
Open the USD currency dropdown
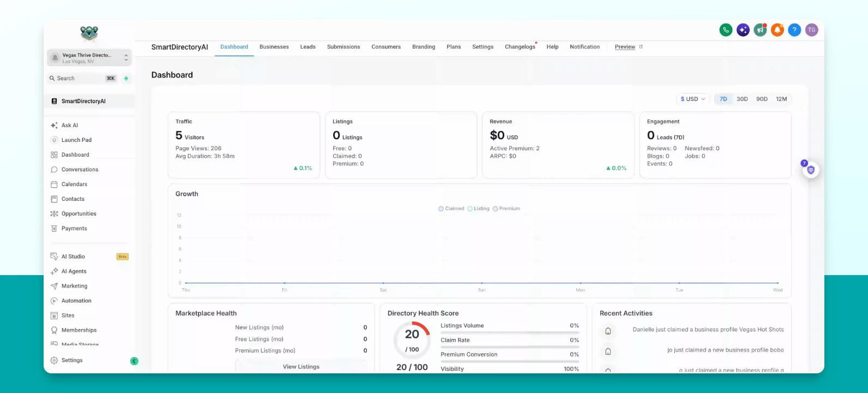coord(692,99)
